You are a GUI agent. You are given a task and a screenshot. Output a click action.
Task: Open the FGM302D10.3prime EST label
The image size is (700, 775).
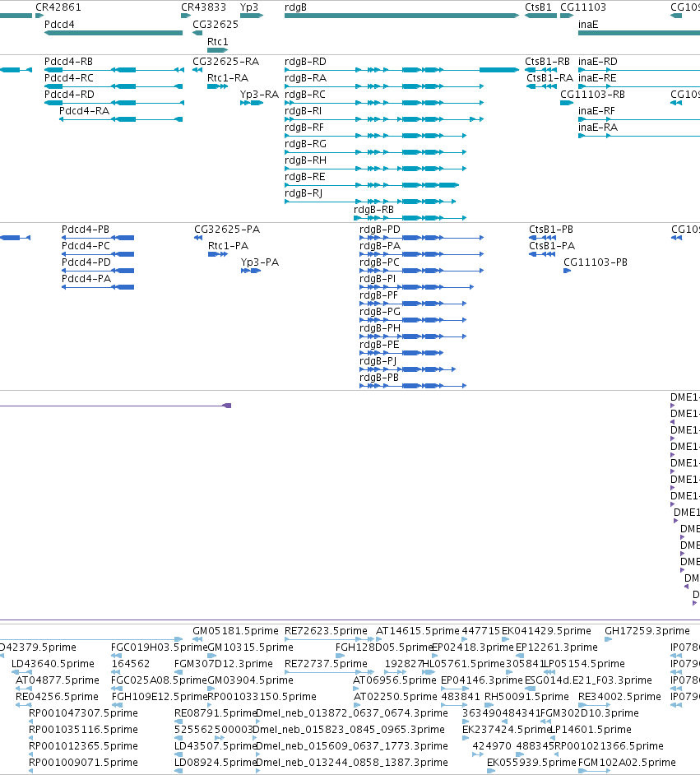589,713
